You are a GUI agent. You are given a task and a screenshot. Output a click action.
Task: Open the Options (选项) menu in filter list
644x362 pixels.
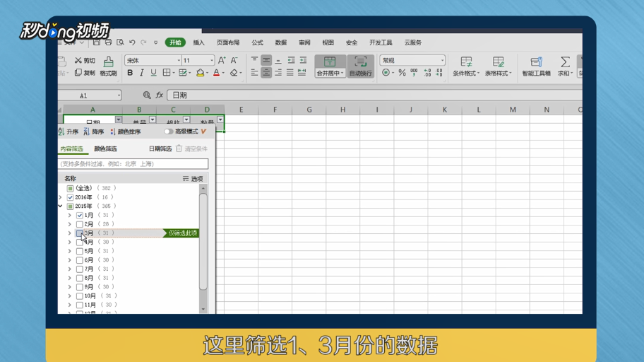193,179
